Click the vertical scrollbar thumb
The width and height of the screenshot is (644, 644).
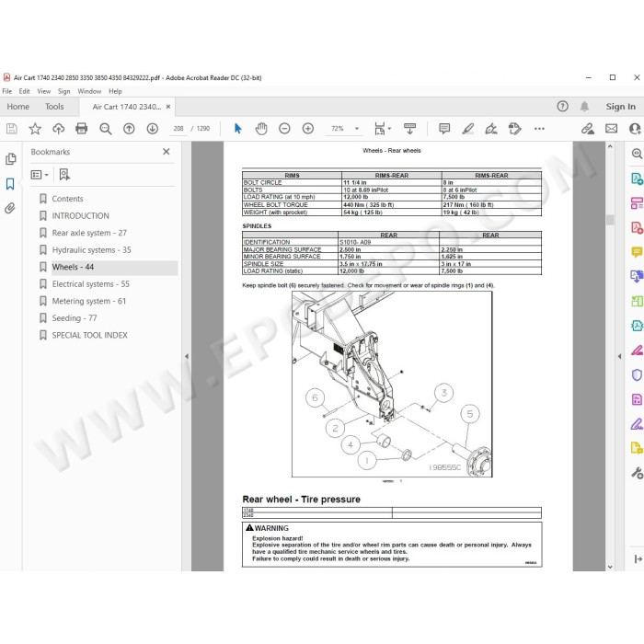click(610, 220)
